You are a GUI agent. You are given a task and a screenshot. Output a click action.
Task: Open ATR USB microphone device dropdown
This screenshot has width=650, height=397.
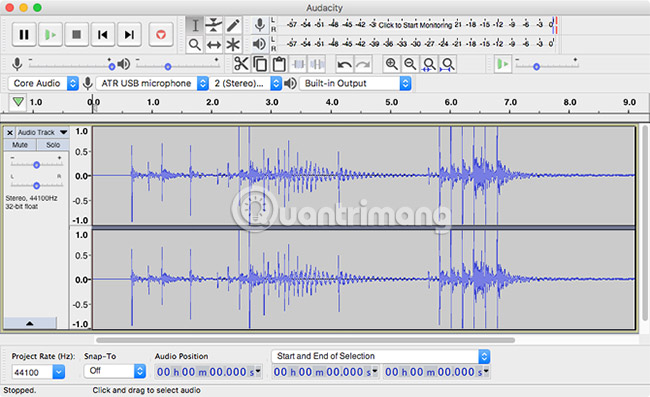click(152, 83)
